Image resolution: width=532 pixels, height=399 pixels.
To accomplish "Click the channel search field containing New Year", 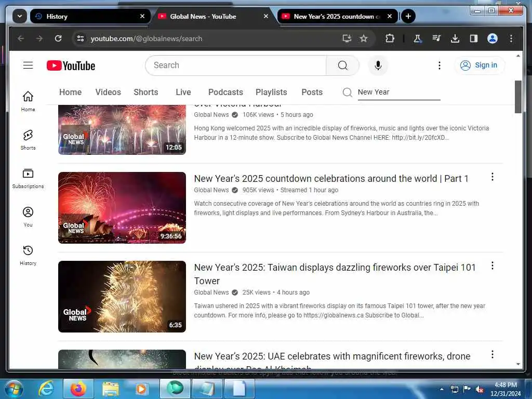I will click(x=399, y=92).
